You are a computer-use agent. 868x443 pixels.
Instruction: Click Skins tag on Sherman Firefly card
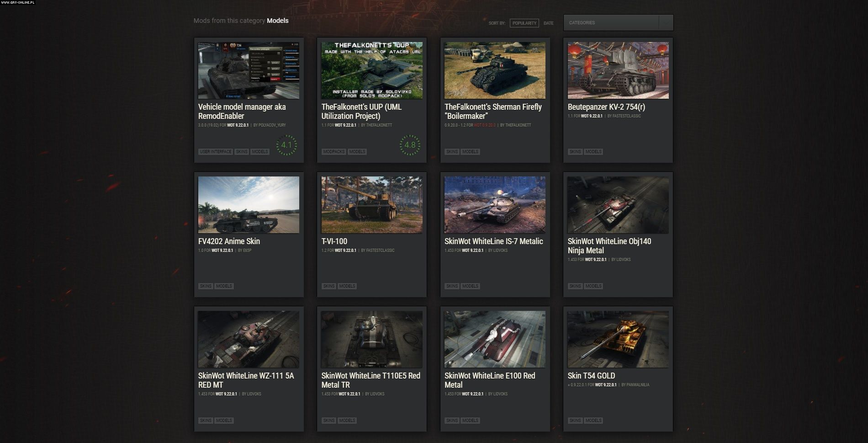[x=452, y=152]
